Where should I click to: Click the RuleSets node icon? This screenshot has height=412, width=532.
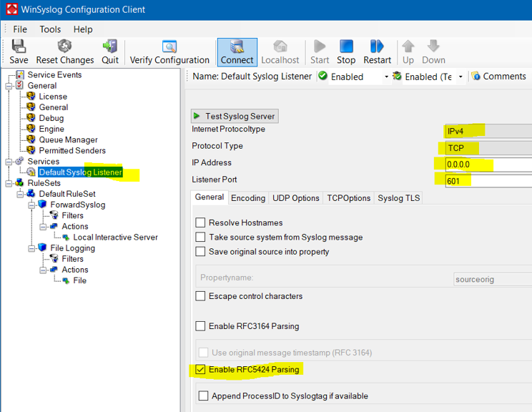click(x=20, y=182)
